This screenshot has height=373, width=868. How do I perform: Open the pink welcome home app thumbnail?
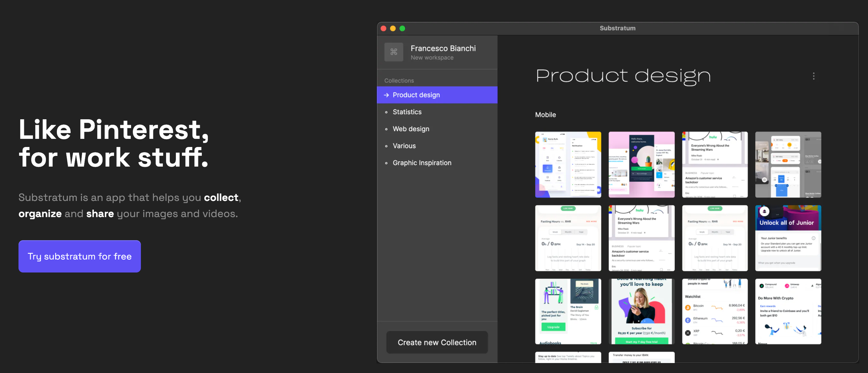click(641, 165)
